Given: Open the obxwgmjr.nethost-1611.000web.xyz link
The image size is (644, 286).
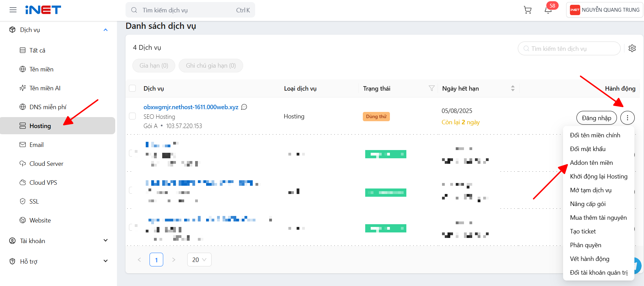Looking at the screenshot, I should (191, 107).
